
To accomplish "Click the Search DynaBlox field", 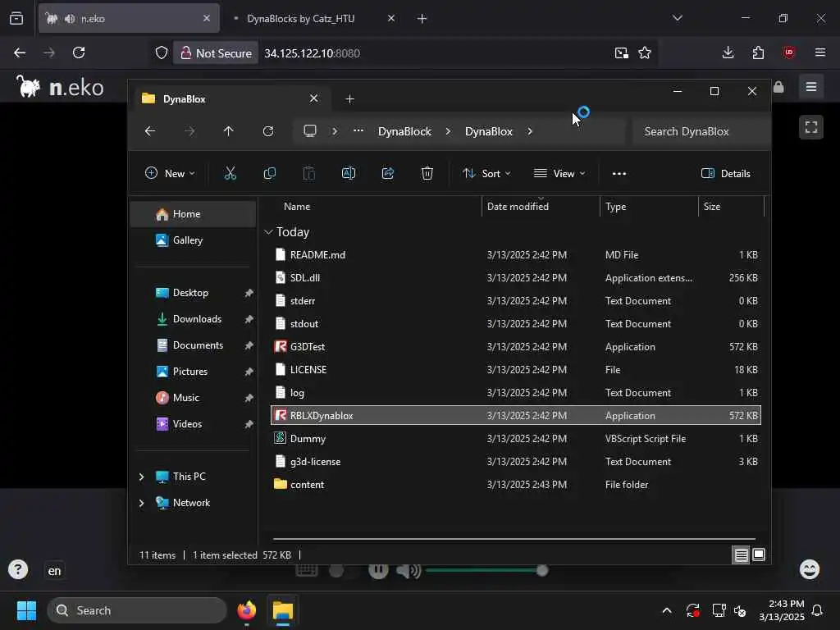I will [701, 131].
